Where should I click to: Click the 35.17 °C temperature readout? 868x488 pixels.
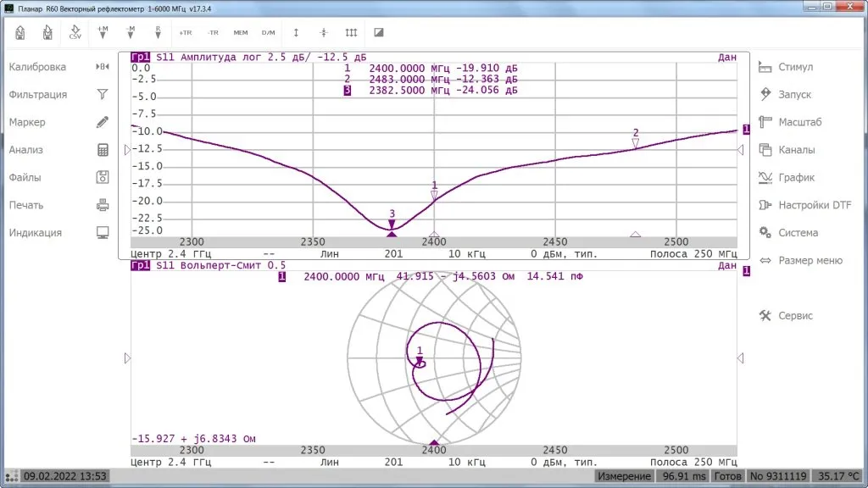[x=838, y=476]
